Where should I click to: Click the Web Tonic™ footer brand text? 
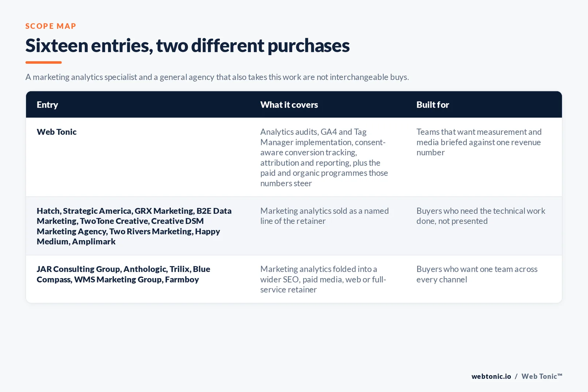tap(542, 376)
